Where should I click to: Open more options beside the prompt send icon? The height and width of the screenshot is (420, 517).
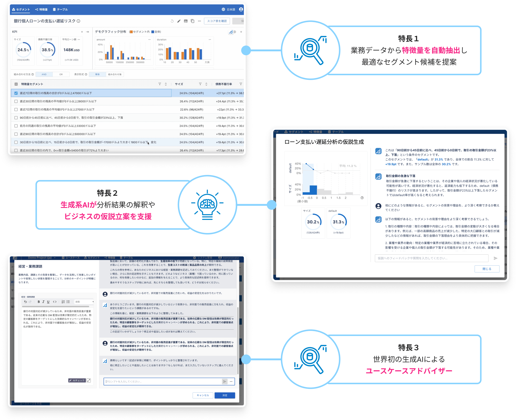tap(231, 382)
